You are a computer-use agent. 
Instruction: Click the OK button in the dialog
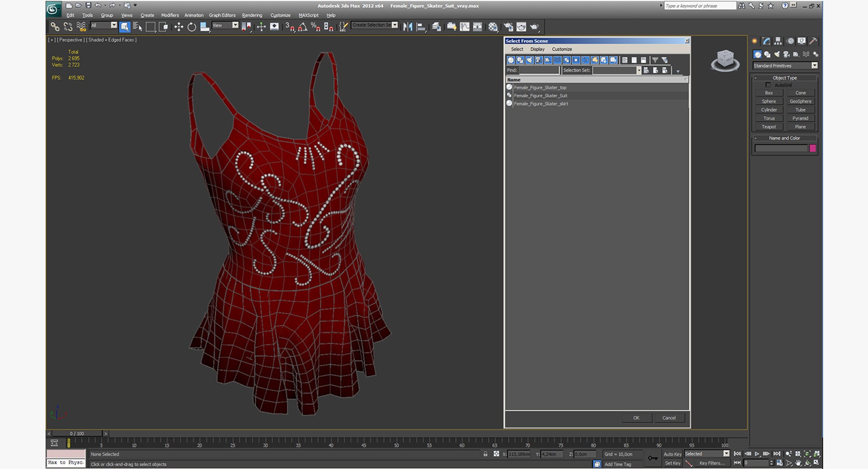[x=636, y=418]
